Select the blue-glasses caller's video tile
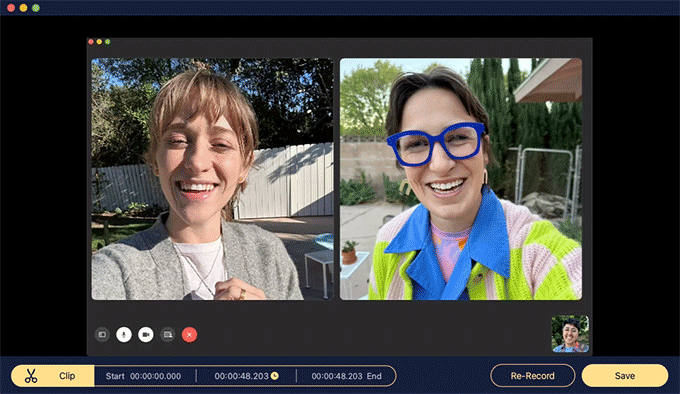Viewport: 680px width, 394px height. point(461,179)
